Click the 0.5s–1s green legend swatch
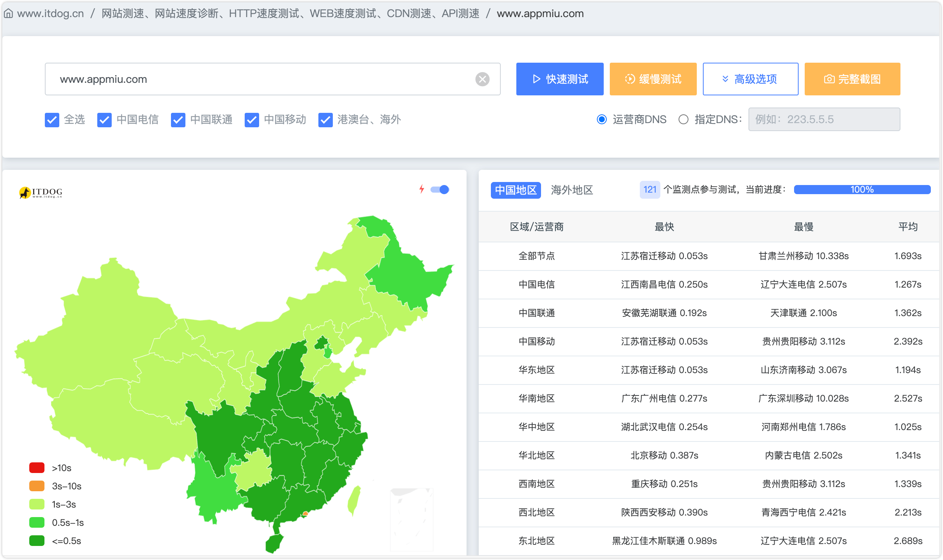943x560 pixels. click(x=37, y=522)
